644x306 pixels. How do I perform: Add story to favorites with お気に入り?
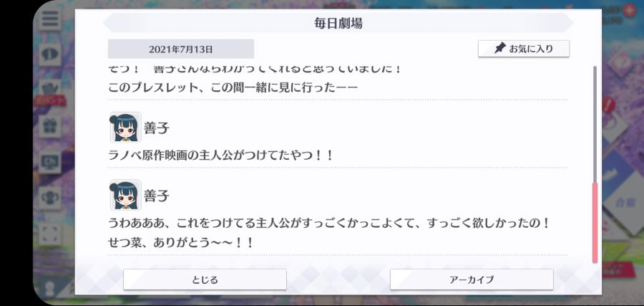[x=524, y=49]
